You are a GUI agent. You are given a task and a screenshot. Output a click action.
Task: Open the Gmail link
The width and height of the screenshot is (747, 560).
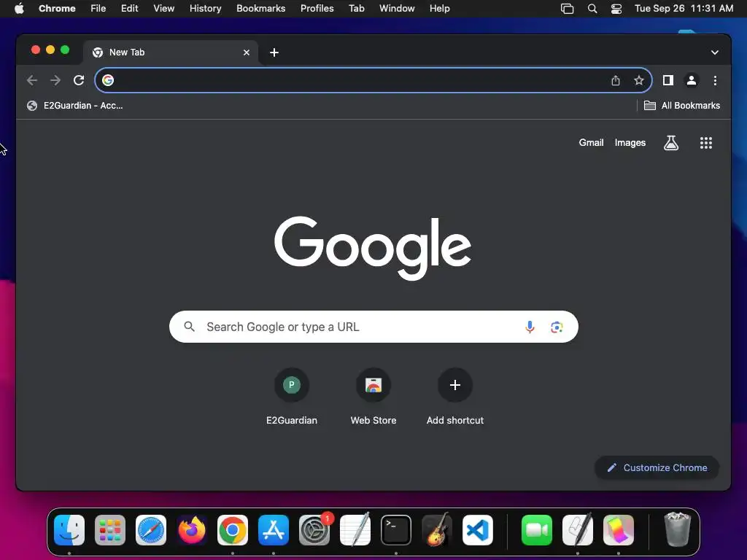point(591,143)
